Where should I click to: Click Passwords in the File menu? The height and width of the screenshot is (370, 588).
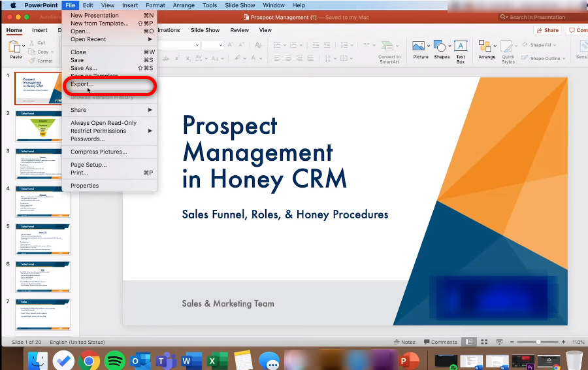pos(110,139)
